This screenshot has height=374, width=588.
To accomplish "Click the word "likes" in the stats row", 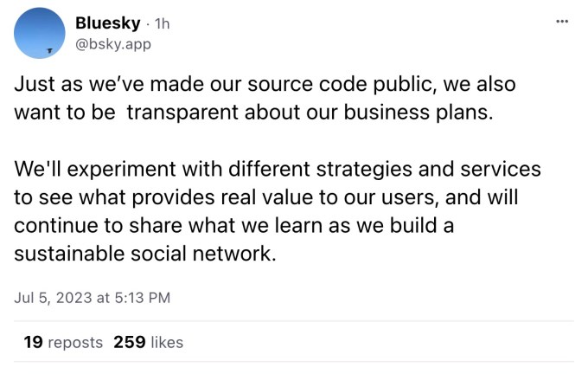I will 167,342.
